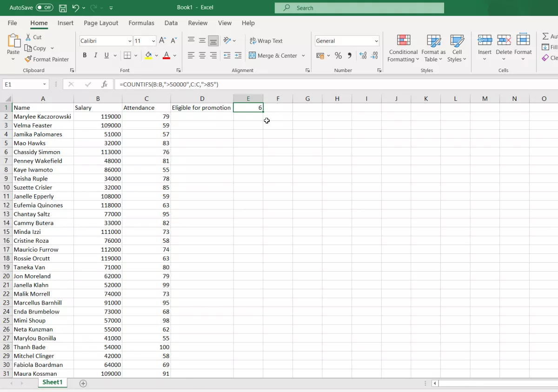
Task: Switch to the Page Layout tab
Action: (101, 23)
